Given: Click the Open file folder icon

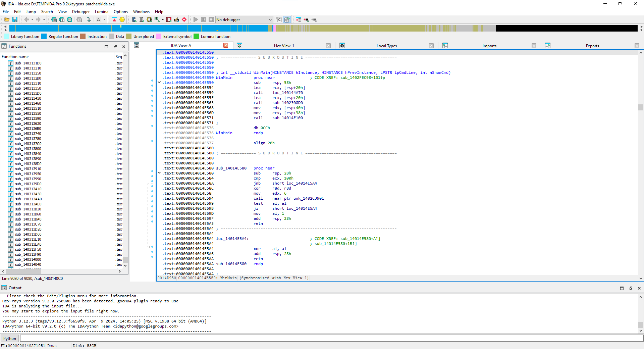Looking at the screenshot, I should pyautogui.click(x=7, y=20).
